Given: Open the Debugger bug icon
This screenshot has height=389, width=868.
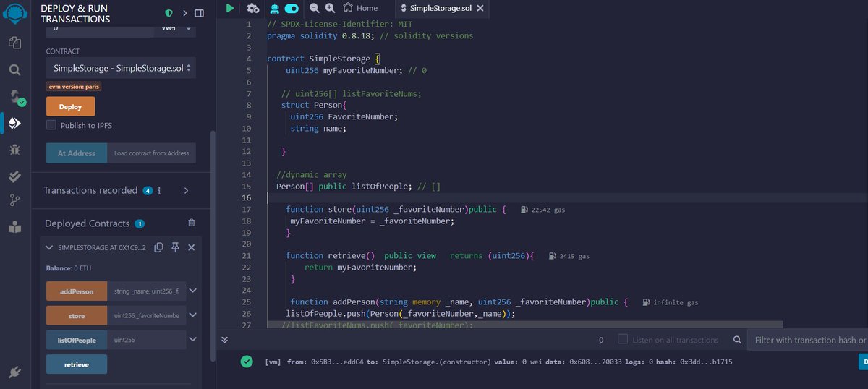Looking at the screenshot, I should [14, 150].
